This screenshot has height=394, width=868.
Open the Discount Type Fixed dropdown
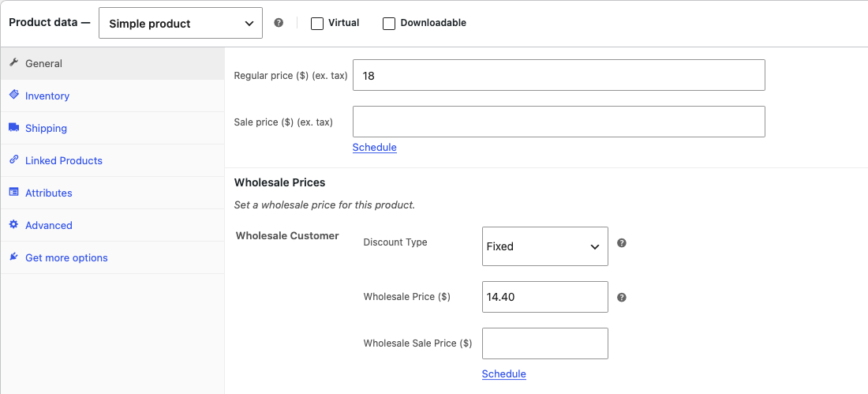tap(544, 246)
